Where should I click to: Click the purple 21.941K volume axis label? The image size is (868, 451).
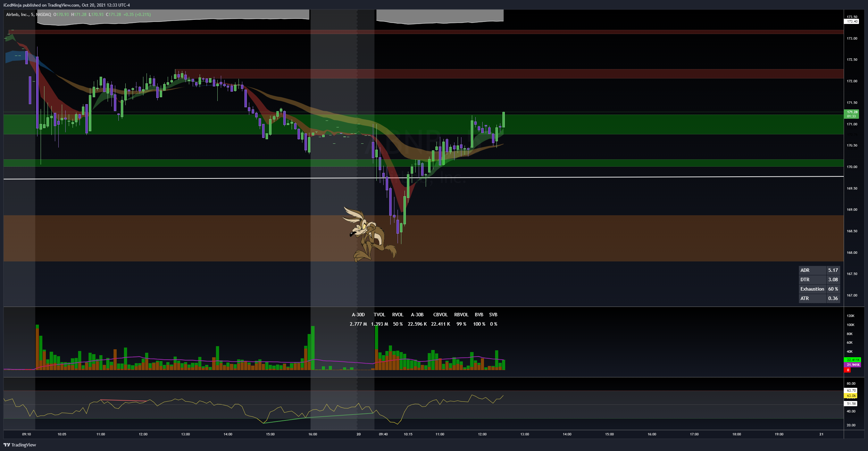tap(852, 365)
